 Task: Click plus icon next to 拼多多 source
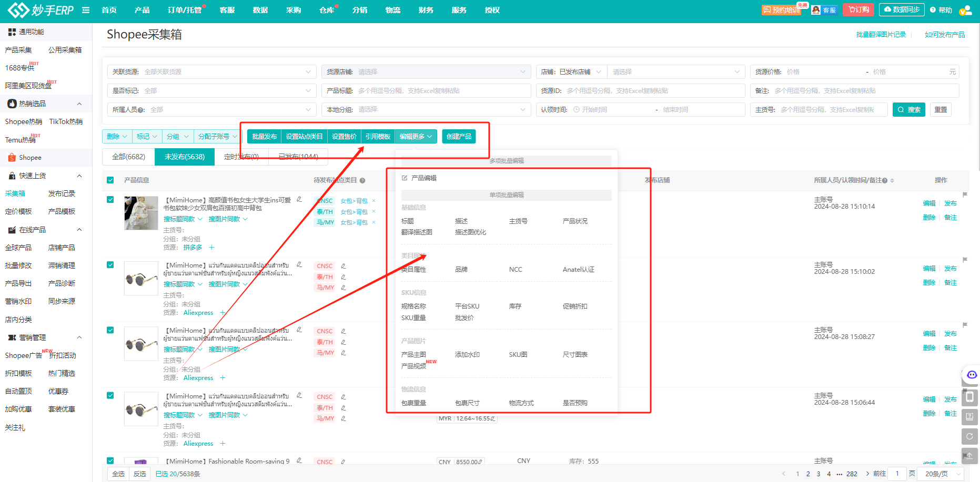point(211,248)
